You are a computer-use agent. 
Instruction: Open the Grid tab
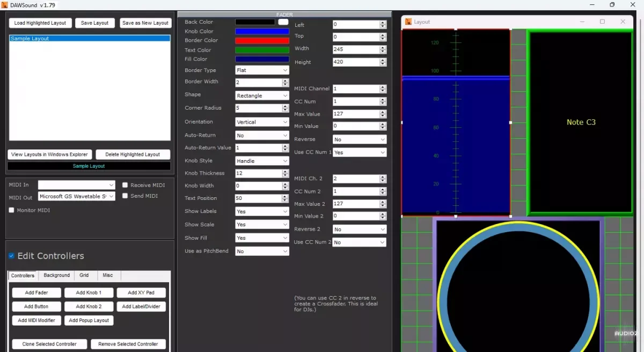84,275
